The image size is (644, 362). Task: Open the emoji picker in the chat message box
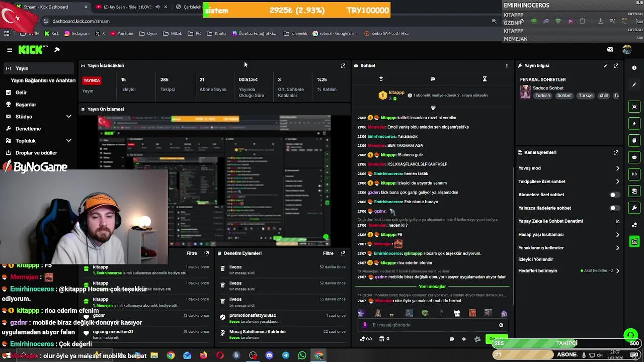pos(501,325)
